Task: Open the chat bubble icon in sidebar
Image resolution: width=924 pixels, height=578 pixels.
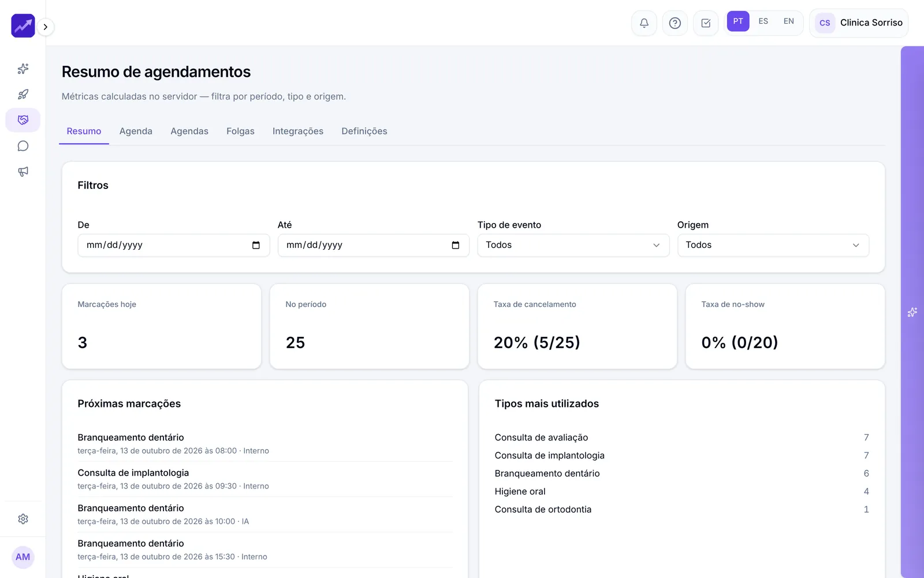Action: [23, 146]
